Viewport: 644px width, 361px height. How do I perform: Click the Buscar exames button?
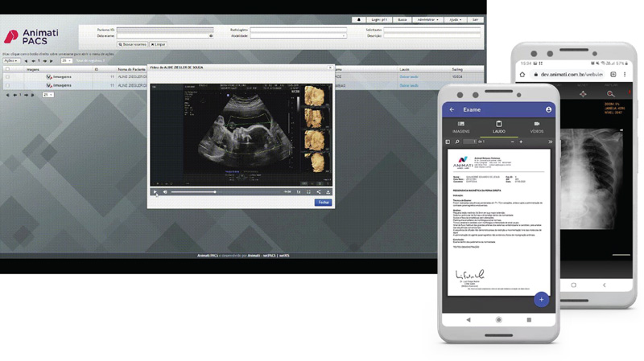(132, 44)
